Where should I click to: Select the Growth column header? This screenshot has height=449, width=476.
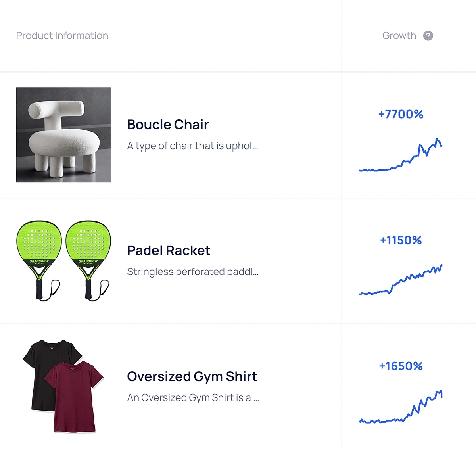point(399,36)
